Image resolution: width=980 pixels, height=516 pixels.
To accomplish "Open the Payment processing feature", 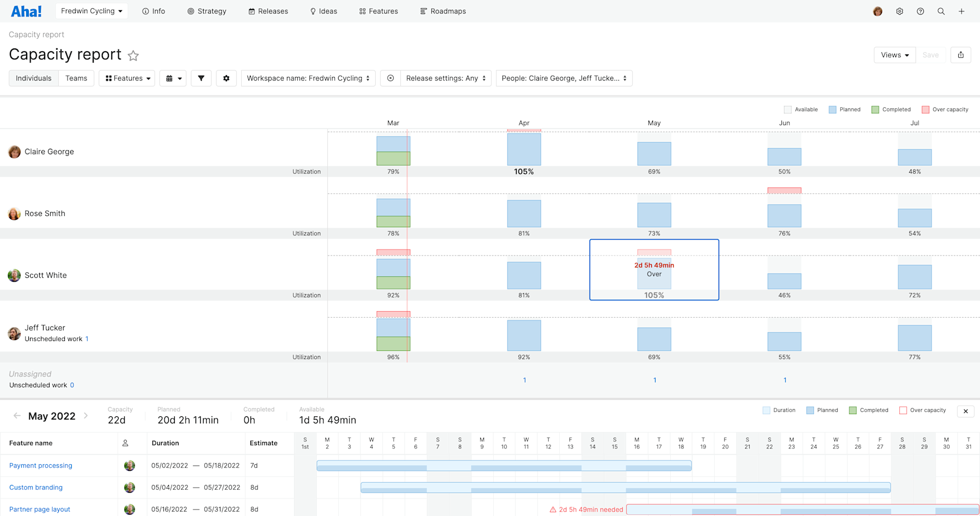I will [x=40, y=465].
